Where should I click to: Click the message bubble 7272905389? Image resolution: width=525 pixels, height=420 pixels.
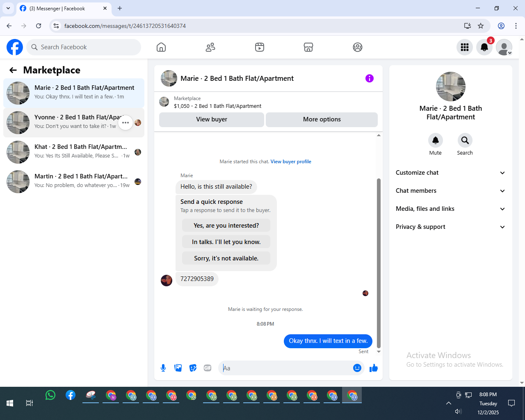pos(197,279)
